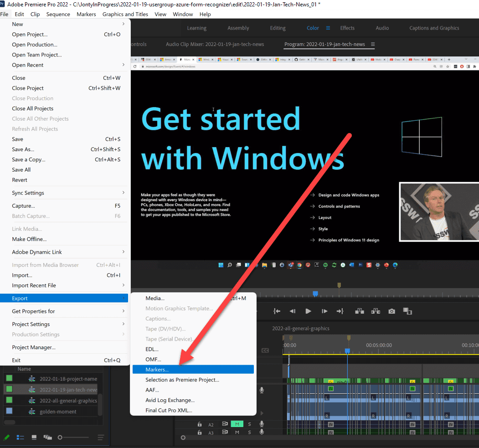This screenshot has height=448, width=479.
Task: Switch project panel to Icon View
Action: point(34,438)
